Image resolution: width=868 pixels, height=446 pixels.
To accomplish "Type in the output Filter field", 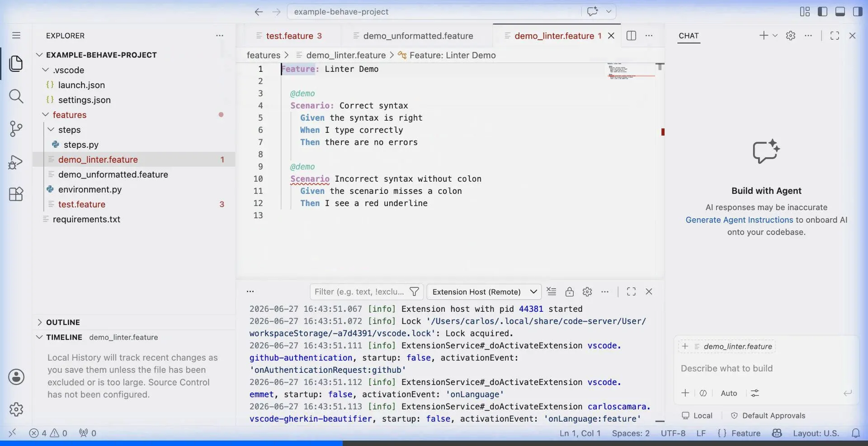I will [359, 292].
